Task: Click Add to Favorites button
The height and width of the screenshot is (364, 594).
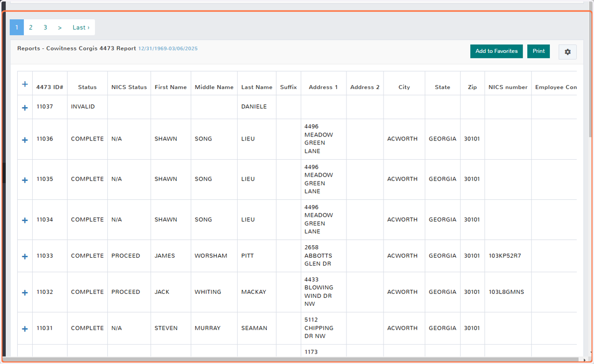Action: coord(496,51)
